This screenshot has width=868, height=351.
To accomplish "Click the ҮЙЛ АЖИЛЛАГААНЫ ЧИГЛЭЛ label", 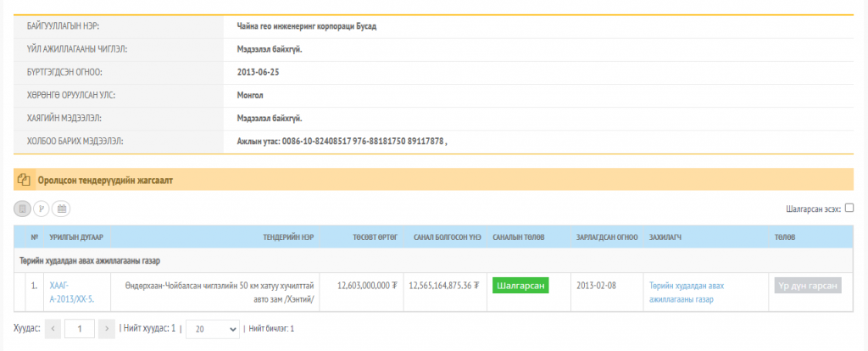I will (77, 49).
